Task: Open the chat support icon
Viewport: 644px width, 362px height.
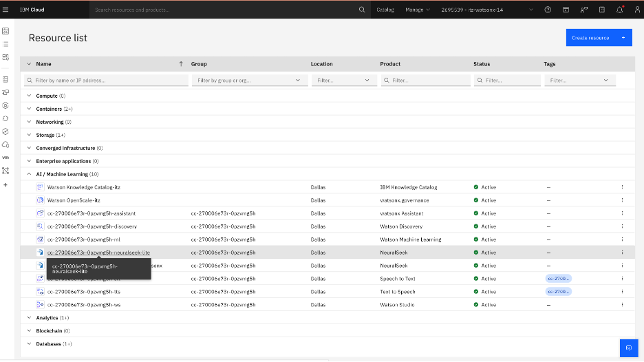Action: click(628, 348)
